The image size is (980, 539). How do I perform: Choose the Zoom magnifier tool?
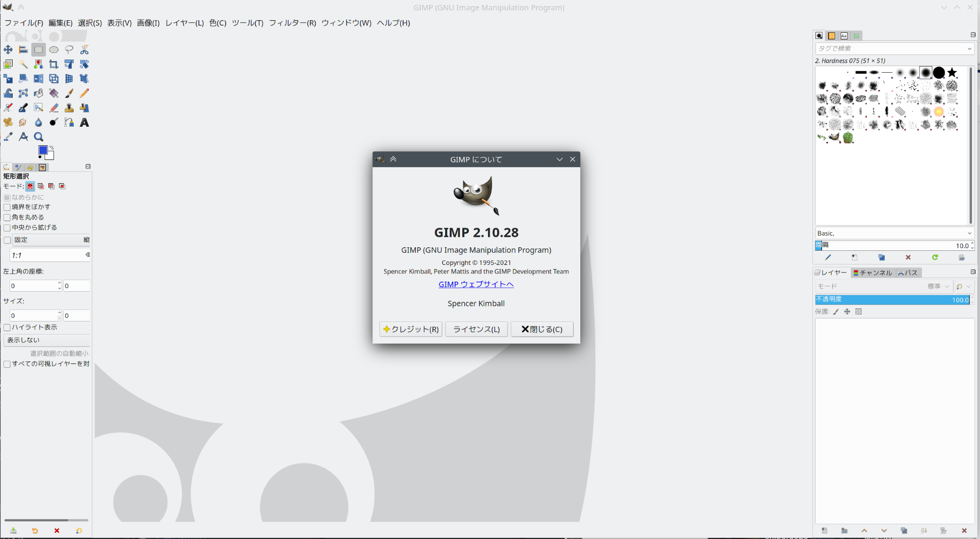click(38, 137)
